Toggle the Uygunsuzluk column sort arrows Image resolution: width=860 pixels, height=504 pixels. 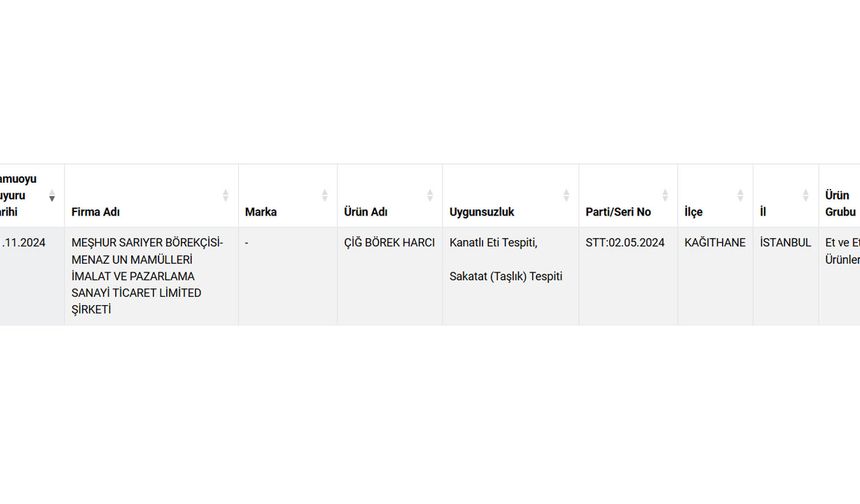coord(566,196)
